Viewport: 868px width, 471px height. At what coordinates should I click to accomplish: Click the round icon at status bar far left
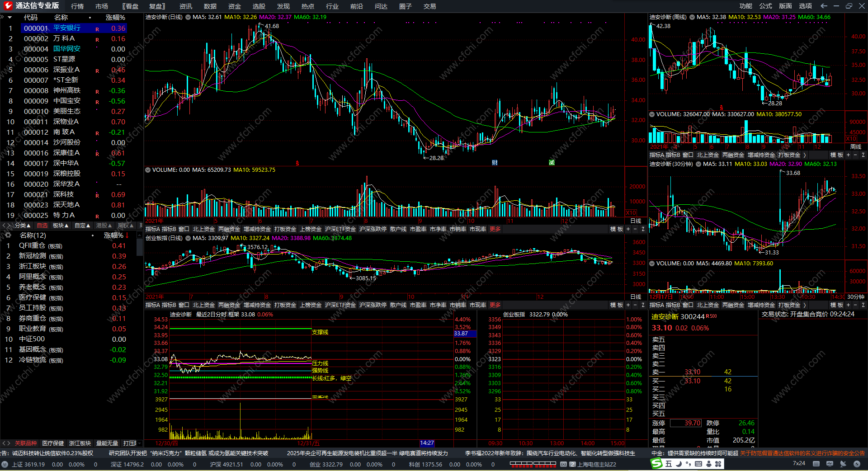pyautogui.click(x=5, y=464)
